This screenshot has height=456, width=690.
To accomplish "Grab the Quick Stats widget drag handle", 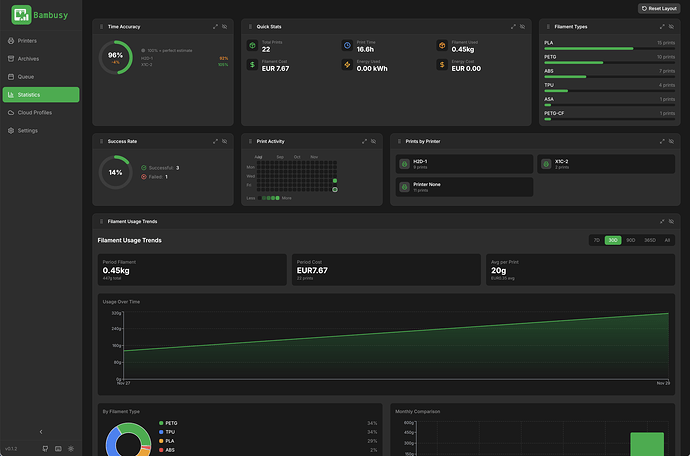I will coord(250,27).
